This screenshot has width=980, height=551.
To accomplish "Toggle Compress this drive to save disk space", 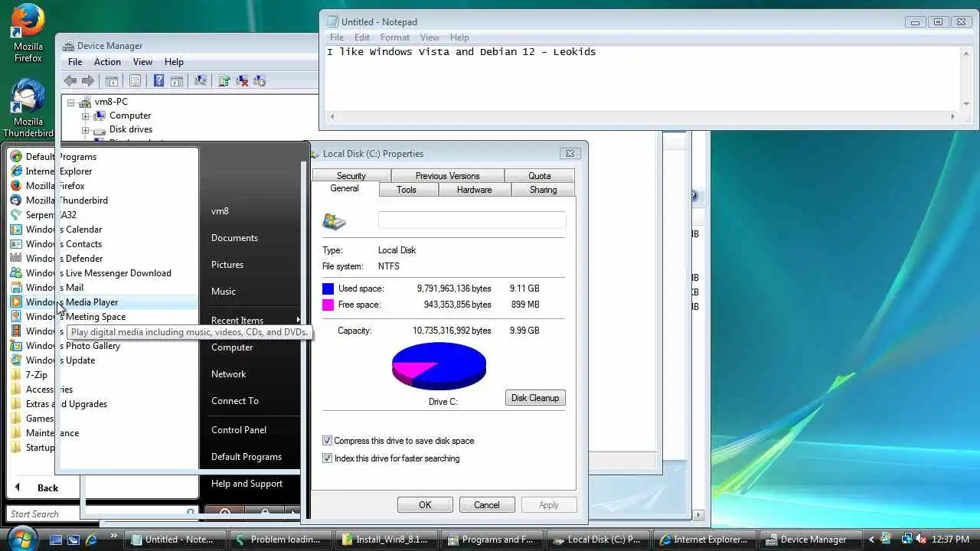I will point(327,441).
